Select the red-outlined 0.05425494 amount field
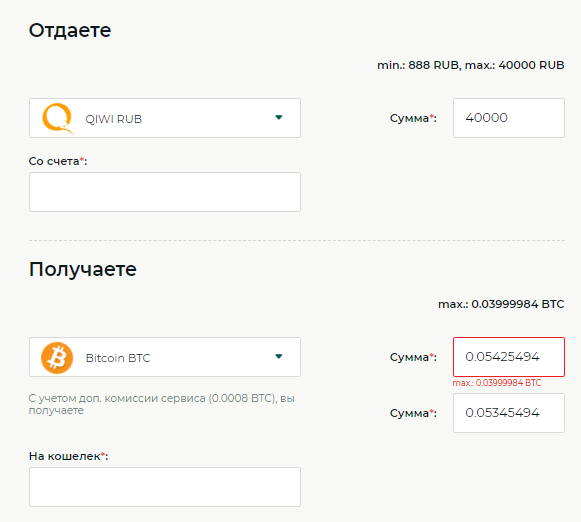The width and height of the screenshot is (581, 522). 509,357
